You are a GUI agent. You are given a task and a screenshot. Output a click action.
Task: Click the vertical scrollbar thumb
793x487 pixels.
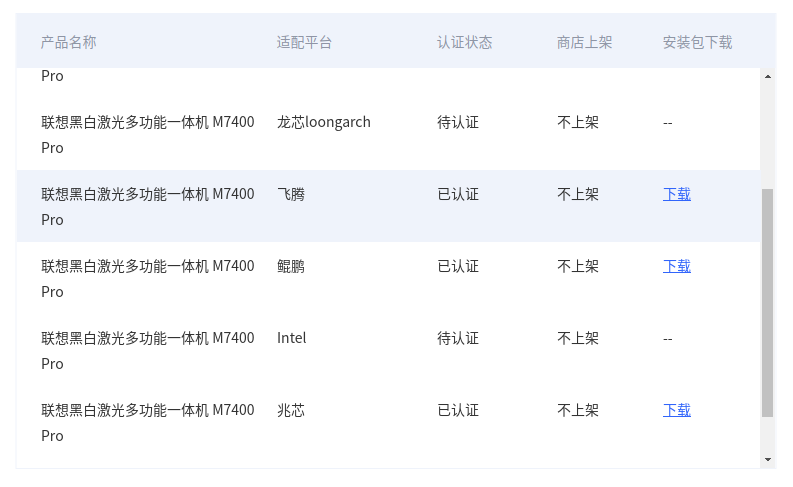coord(768,300)
